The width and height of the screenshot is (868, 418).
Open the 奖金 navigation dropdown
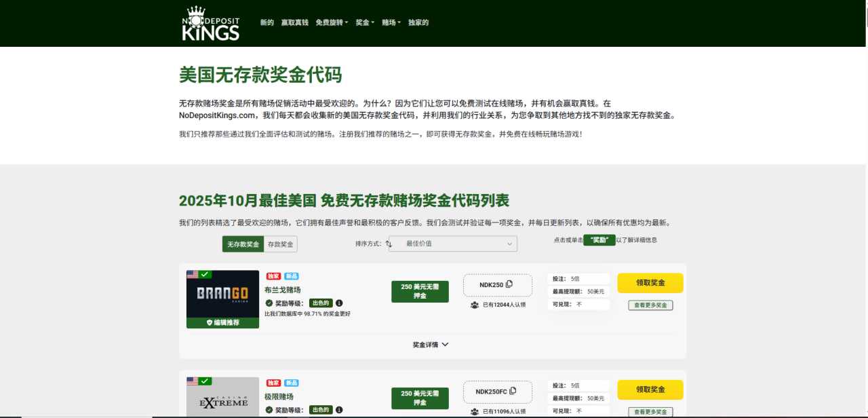point(365,22)
